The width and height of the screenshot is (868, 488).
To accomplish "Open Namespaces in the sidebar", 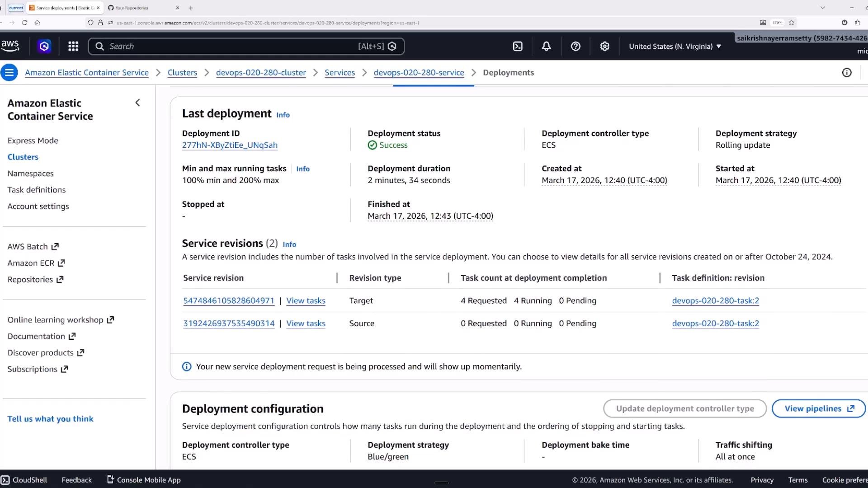I will [30, 174].
